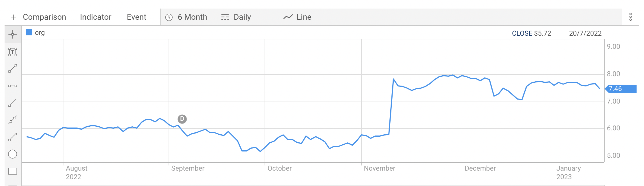
Task: Click the blue org series color swatch
Action: tap(29, 32)
